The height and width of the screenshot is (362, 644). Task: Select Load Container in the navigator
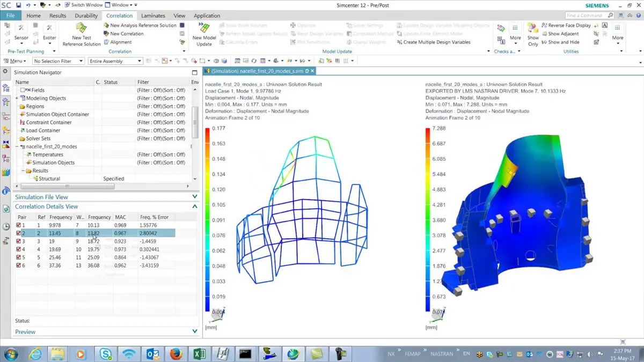[x=43, y=130]
